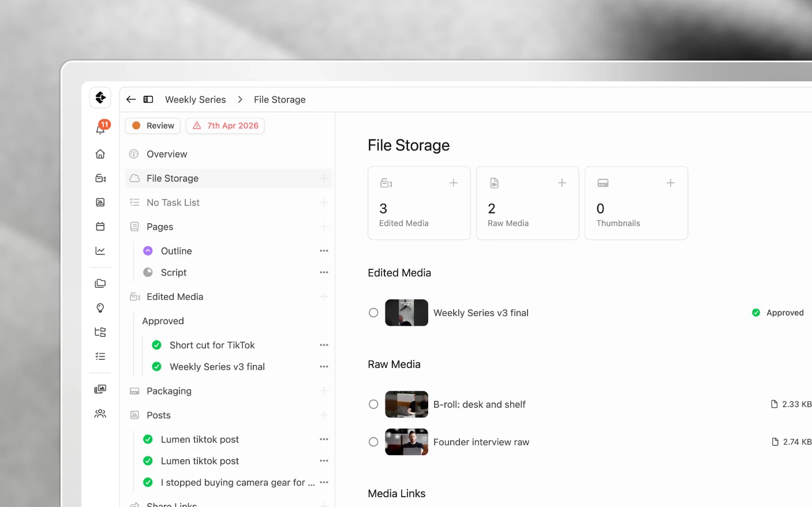This screenshot has height=507, width=812.
Task: Open Founder interview raw thumbnail
Action: [x=407, y=442]
